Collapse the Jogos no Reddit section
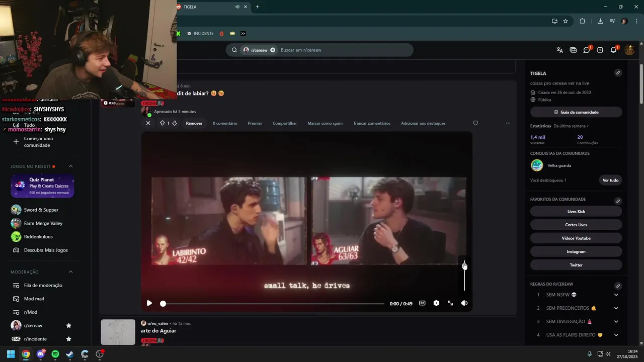This screenshot has height=362, width=644. (x=70, y=166)
